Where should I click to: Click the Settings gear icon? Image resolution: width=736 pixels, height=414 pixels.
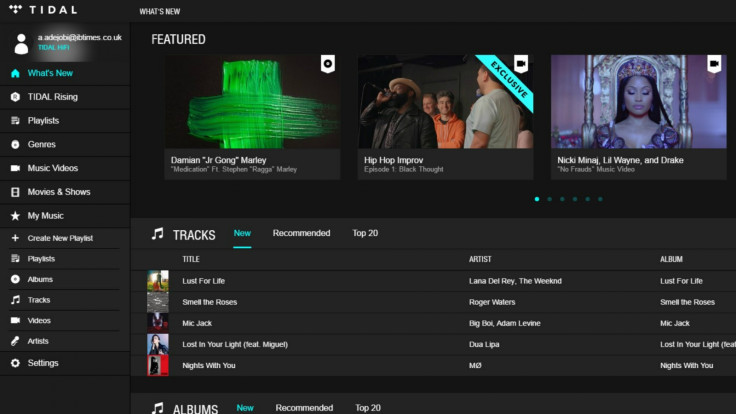15,363
